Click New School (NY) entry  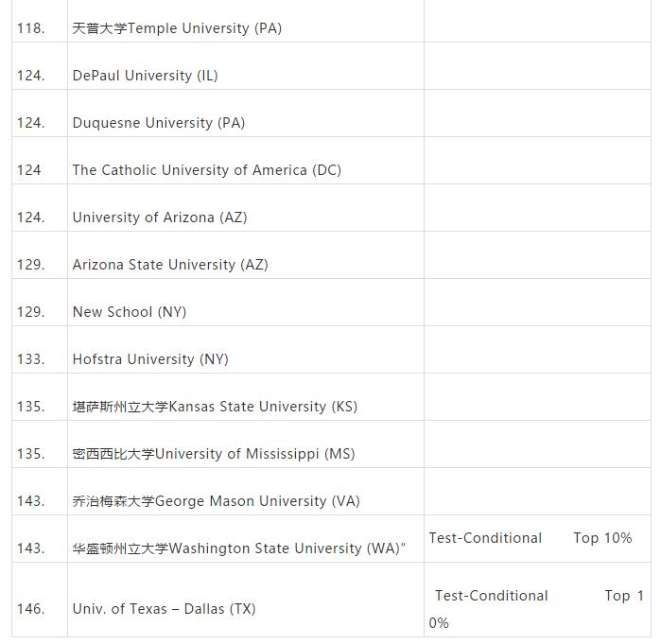click(130, 312)
